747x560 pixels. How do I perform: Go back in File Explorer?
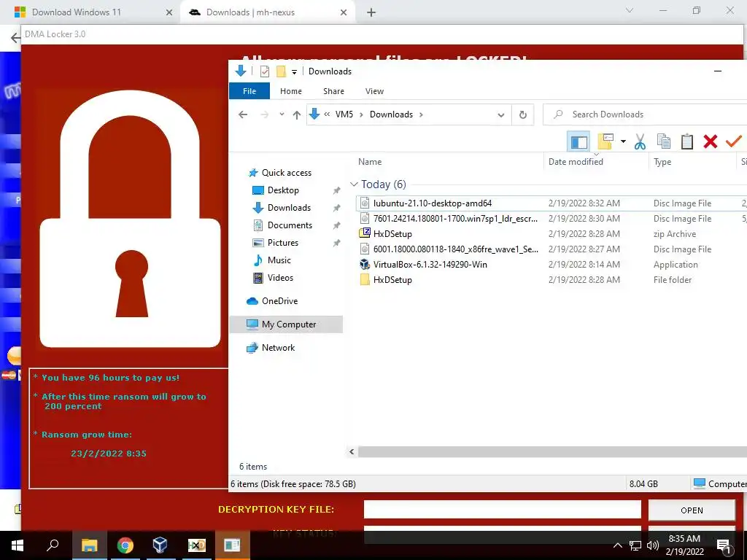click(243, 114)
